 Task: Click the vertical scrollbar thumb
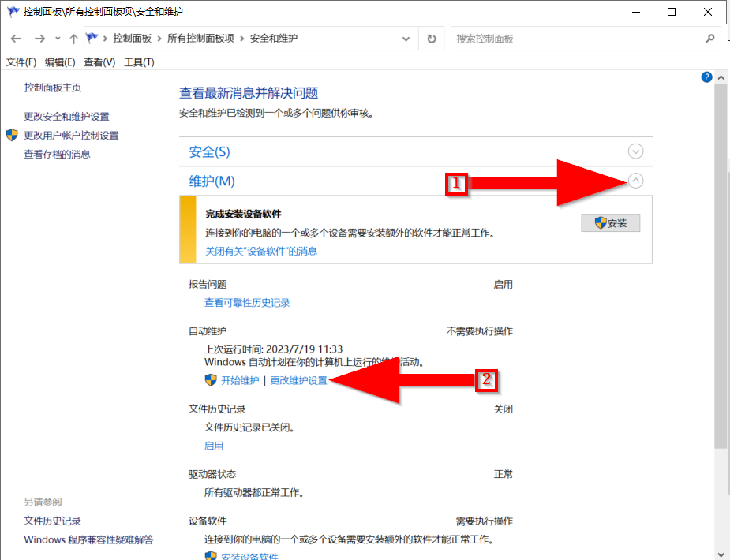[721, 266]
